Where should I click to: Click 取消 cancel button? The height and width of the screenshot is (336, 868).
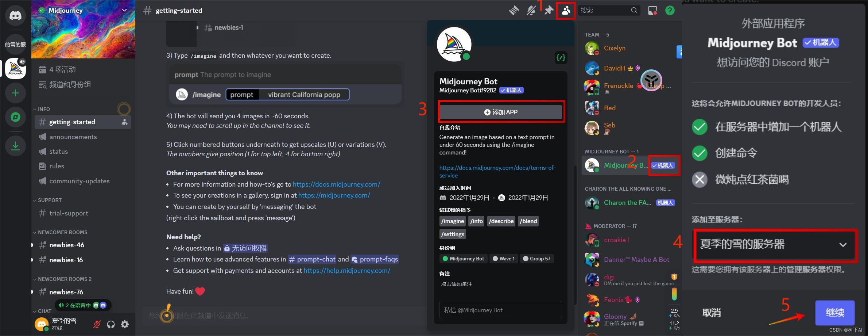pos(712,313)
